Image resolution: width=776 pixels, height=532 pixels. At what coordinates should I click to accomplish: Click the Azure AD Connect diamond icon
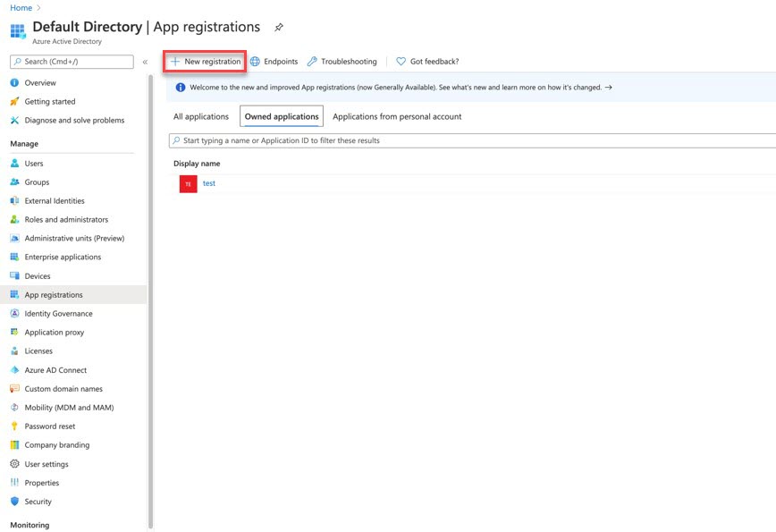[x=15, y=369]
